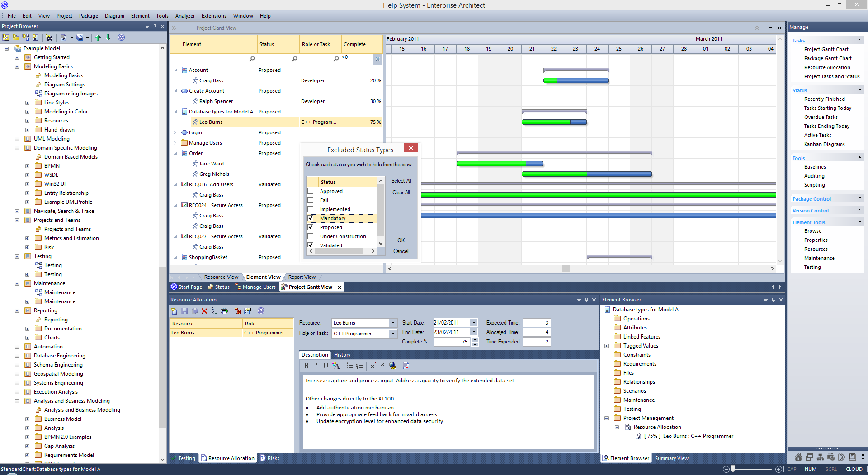
Task: Click the red X delete icon in Resource Allocation
Action: 204,311
